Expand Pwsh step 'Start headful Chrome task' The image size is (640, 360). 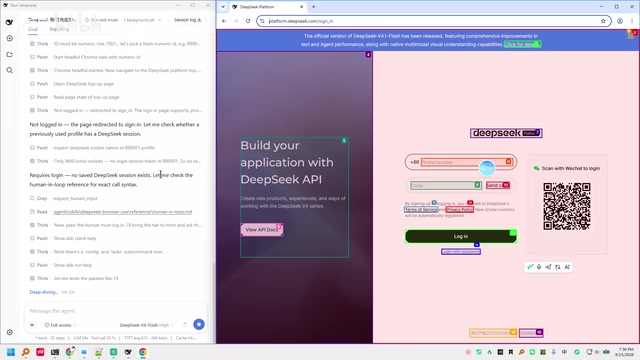[x=85, y=57]
